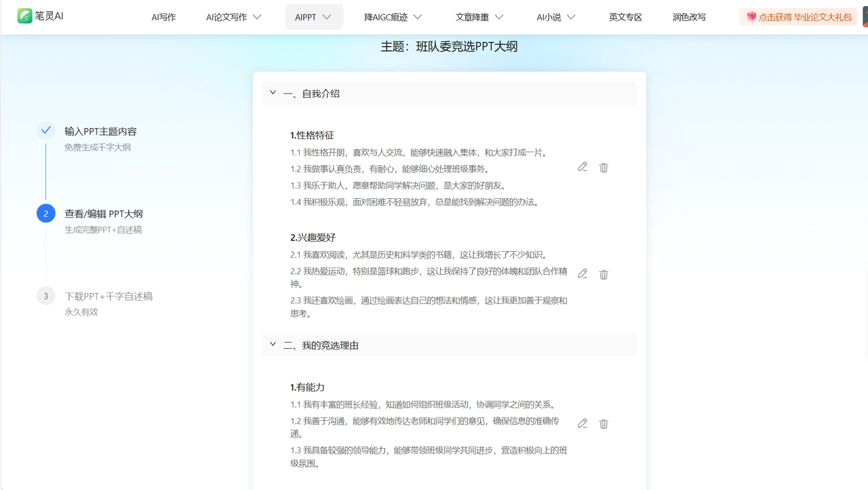Viewport: 868px width, 490px height.
Task: Open the 润色改写 link
Action: [689, 17]
